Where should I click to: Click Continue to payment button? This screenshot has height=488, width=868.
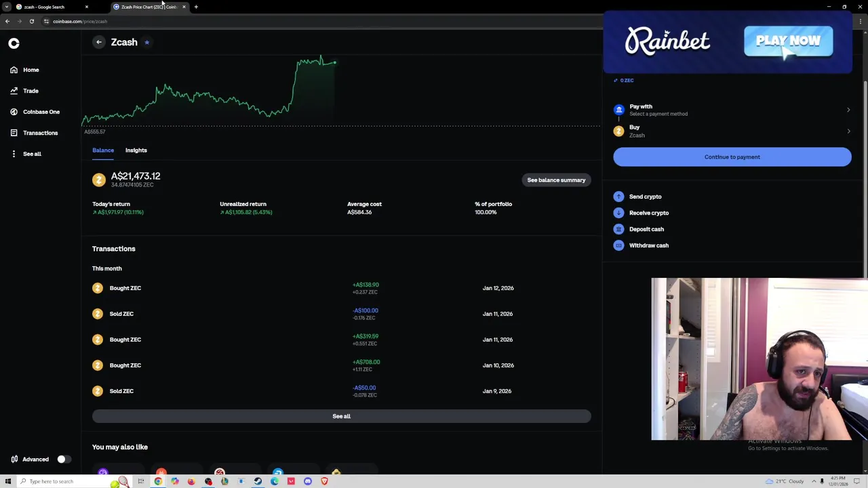(x=732, y=157)
